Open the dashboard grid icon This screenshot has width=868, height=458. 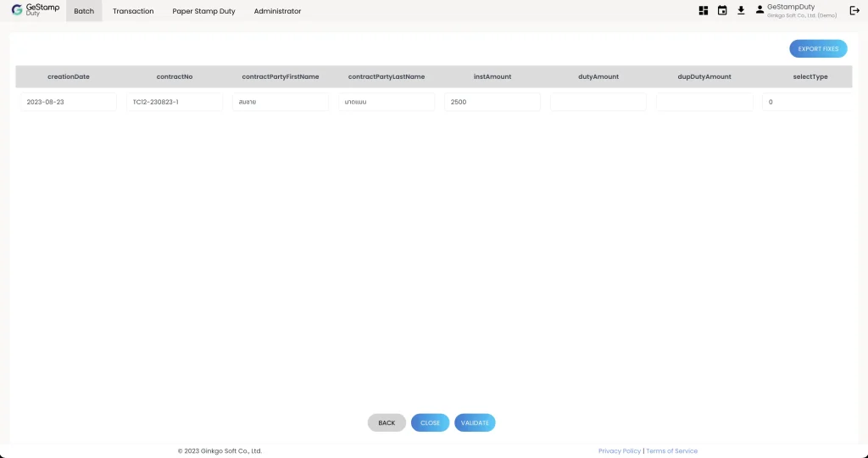pyautogui.click(x=704, y=11)
